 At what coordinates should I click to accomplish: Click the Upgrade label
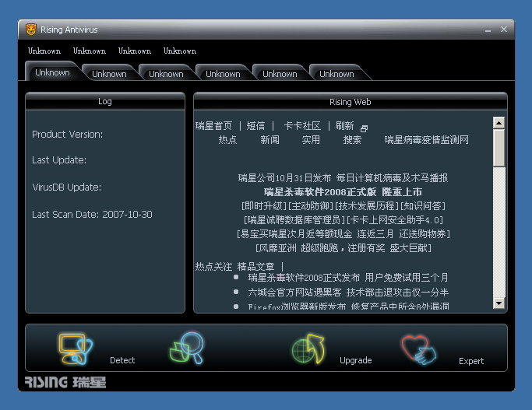(x=355, y=360)
